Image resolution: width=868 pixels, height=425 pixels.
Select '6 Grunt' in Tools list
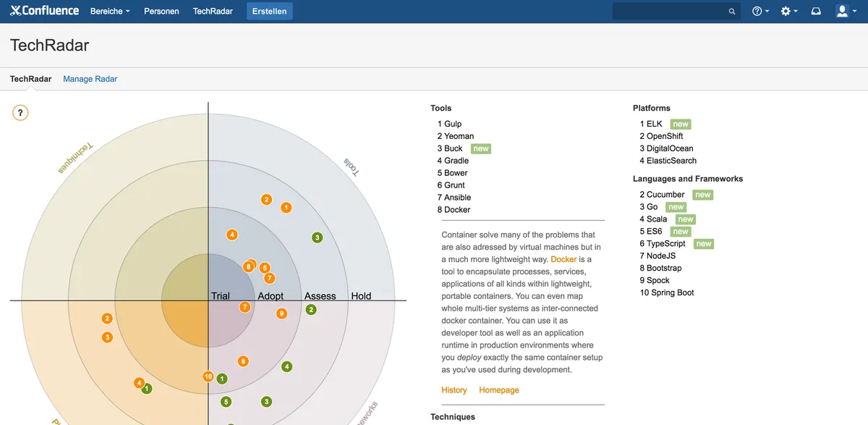coord(451,185)
